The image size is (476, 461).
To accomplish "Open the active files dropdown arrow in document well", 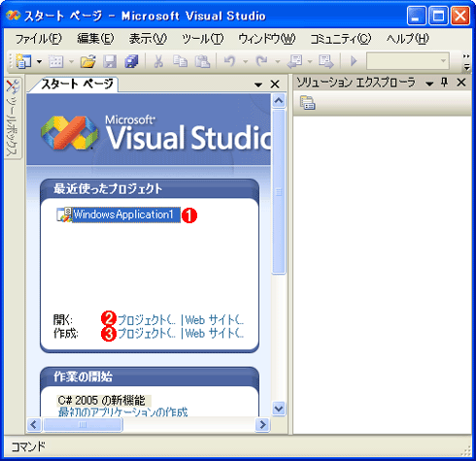I will tap(258, 84).
